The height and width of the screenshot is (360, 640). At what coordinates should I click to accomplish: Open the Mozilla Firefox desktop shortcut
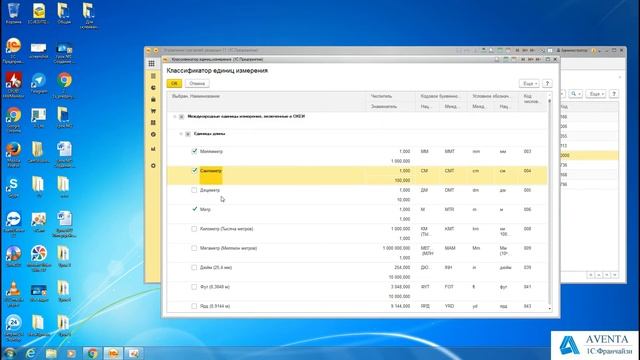pos(13,154)
